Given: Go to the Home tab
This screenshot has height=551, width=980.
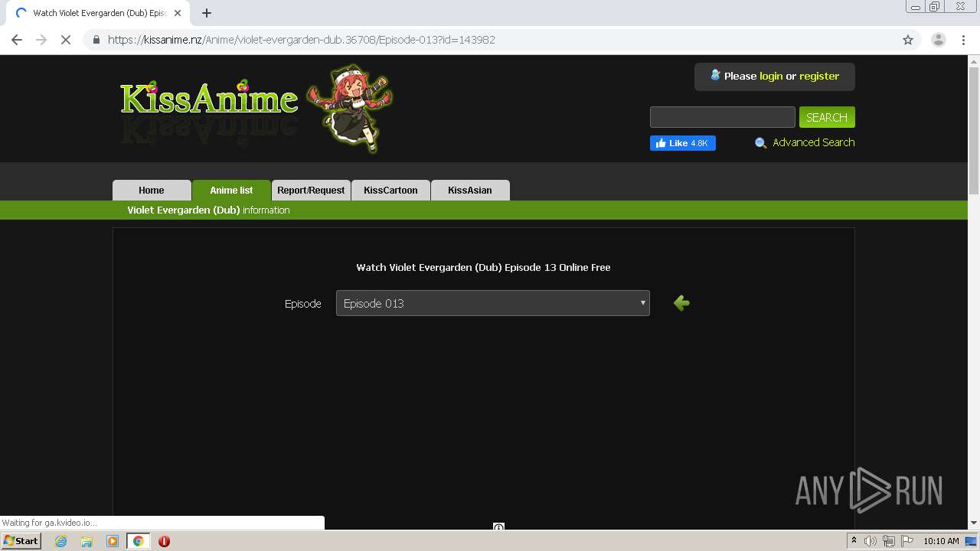Looking at the screenshot, I should point(152,191).
